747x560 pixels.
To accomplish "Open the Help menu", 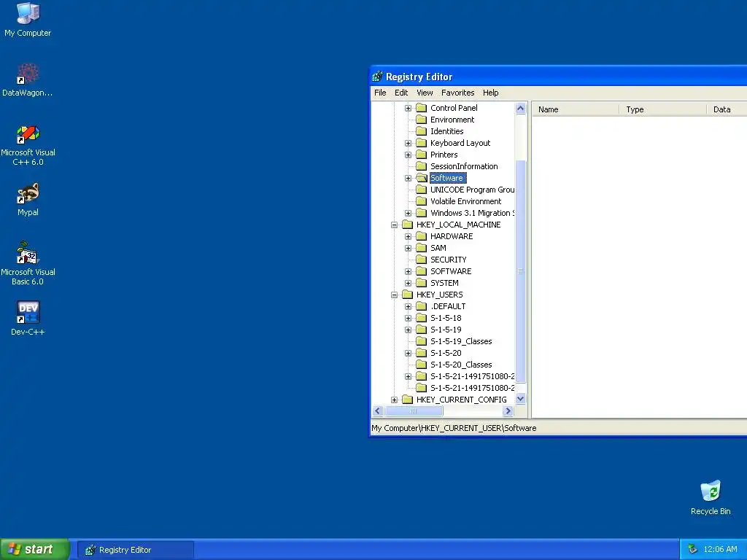I will point(491,93).
